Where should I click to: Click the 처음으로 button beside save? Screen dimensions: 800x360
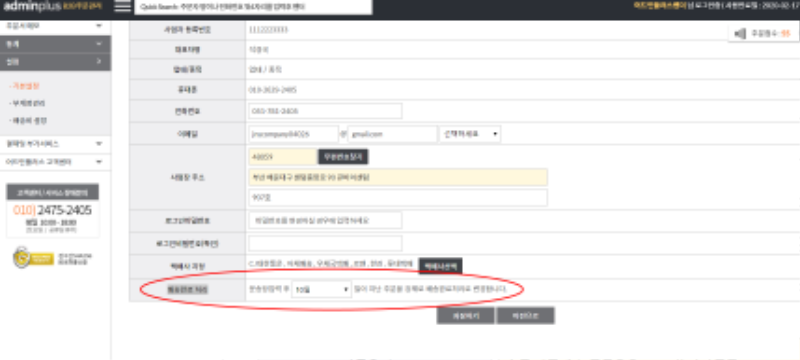[x=526, y=316]
